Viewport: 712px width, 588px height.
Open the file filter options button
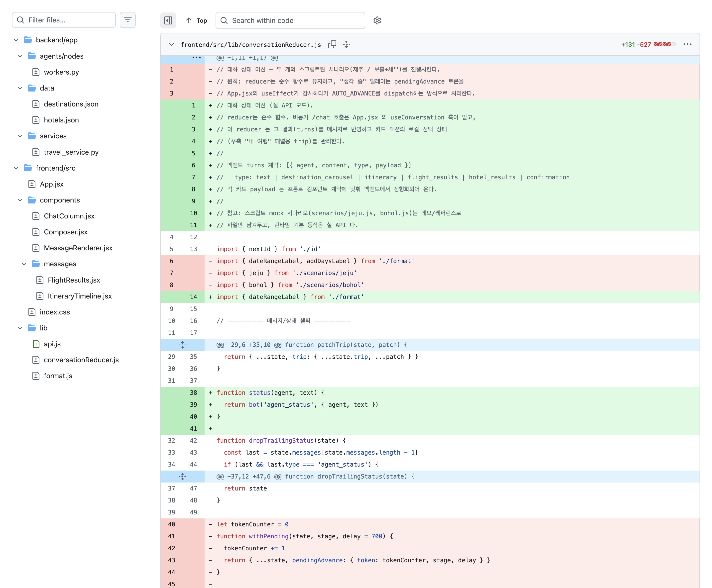pos(128,20)
